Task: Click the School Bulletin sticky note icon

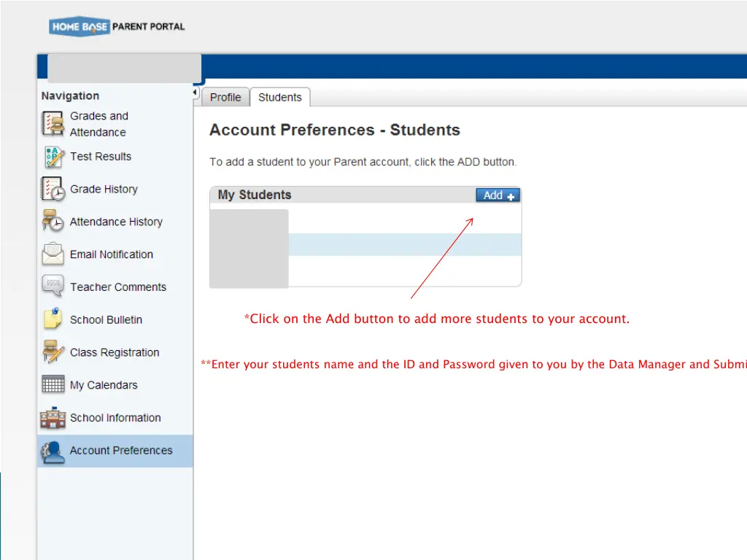Action: (53, 319)
